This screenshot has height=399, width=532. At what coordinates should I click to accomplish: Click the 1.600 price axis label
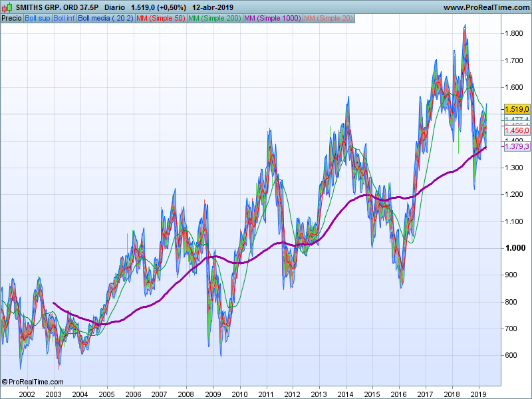coord(514,88)
